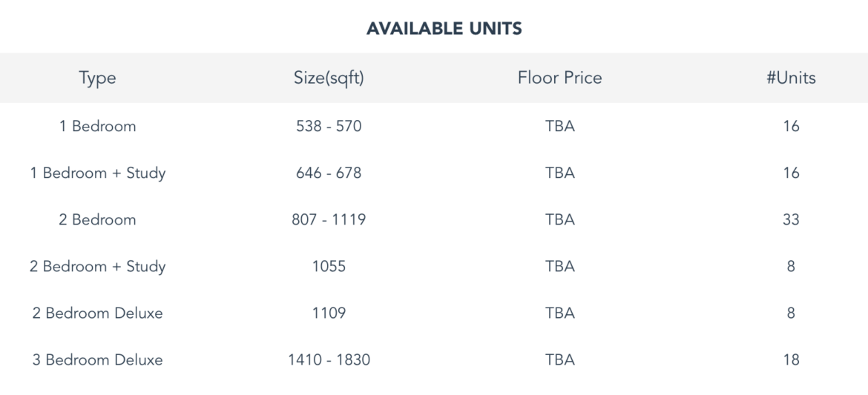Click the 538 - 570 size value
868x395 pixels.
[329, 126]
